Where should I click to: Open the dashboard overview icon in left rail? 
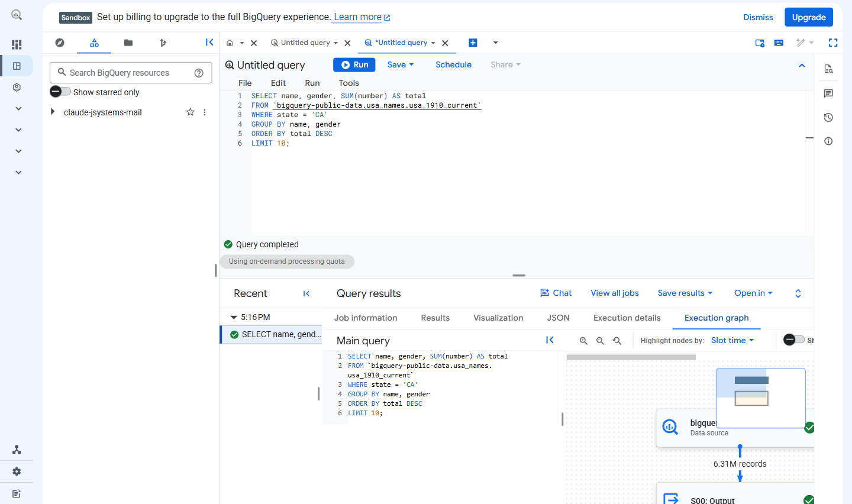17,44
